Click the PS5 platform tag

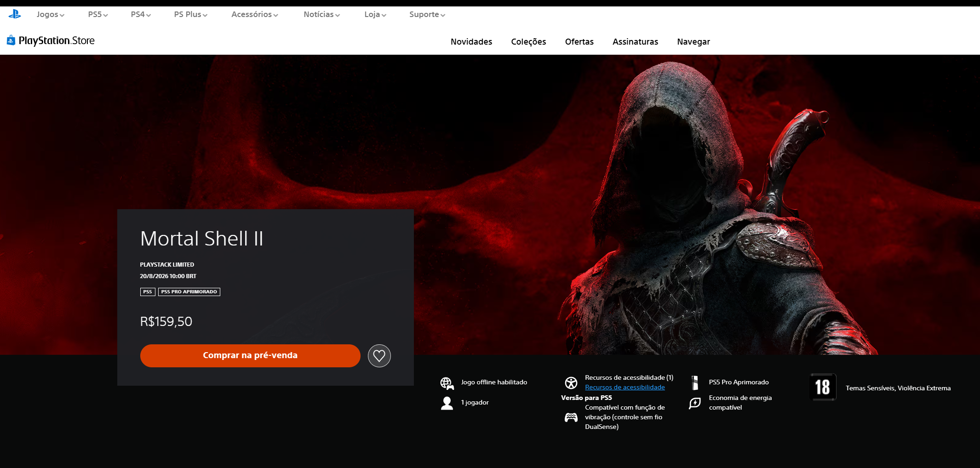(148, 292)
